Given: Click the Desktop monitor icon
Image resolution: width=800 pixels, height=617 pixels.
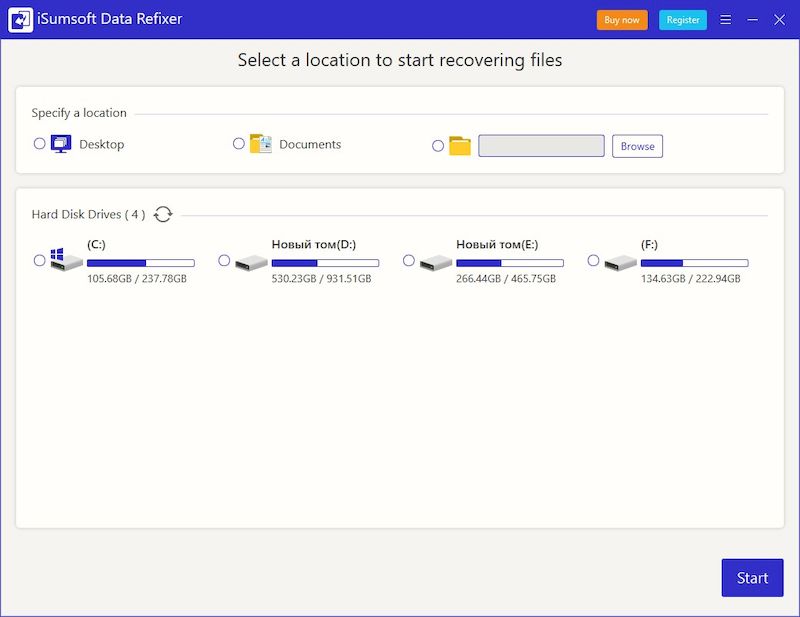Looking at the screenshot, I should (62, 144).
